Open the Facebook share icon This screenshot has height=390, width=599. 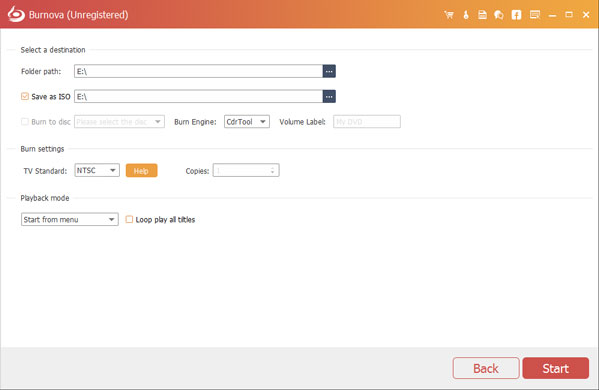coord(516,15)
